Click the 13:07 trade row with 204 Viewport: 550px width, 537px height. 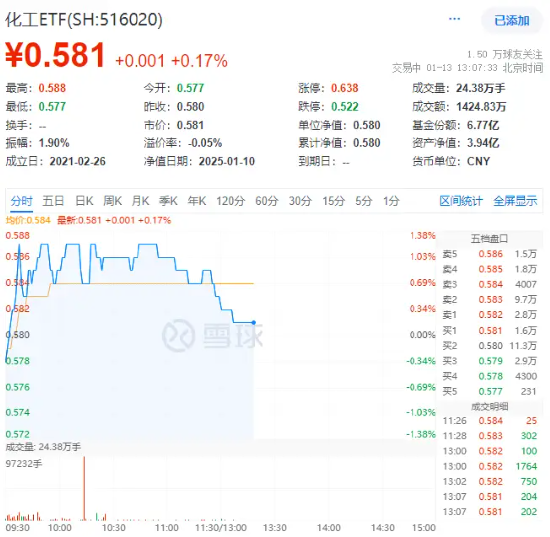(489, 497)
